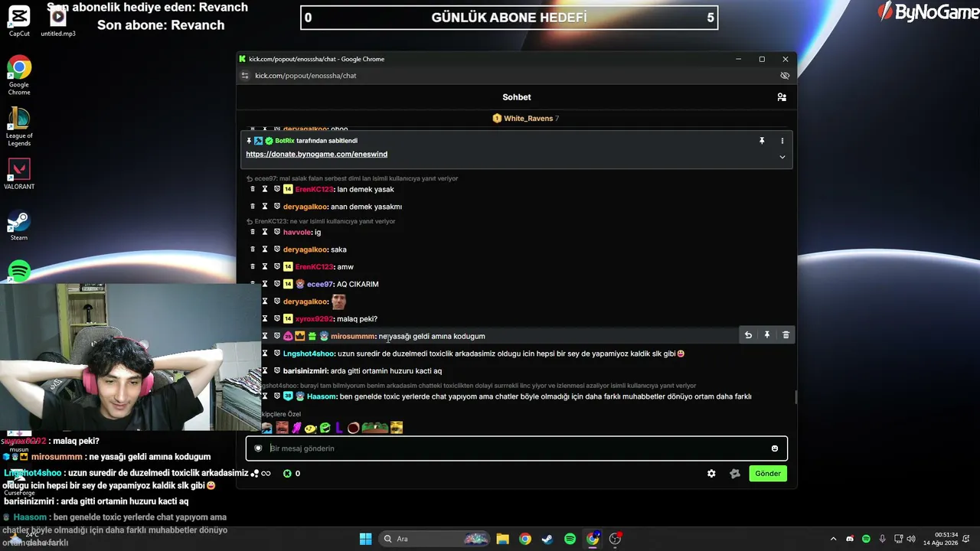
Task: Open Spotify from the taskbar
Action: tap(570, 539)
